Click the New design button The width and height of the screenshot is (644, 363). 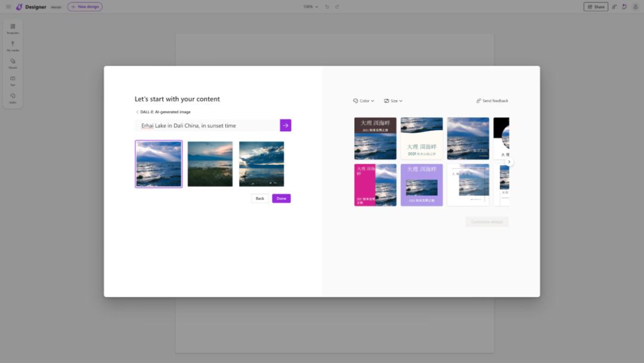85,7
